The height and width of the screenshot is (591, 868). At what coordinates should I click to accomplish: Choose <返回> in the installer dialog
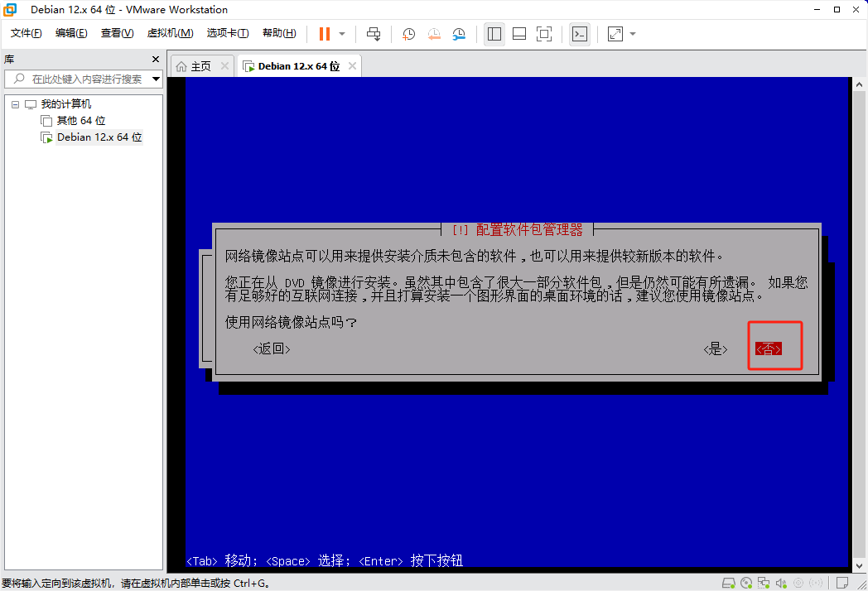272,348
